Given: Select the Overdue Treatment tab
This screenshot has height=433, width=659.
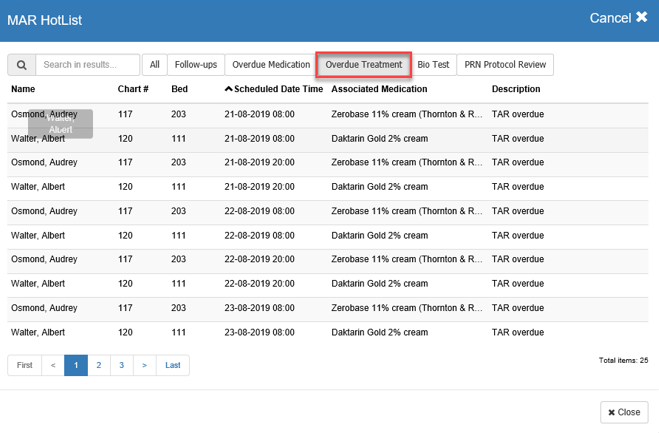Looking at the screenshot, I should (x=364, y=65).
